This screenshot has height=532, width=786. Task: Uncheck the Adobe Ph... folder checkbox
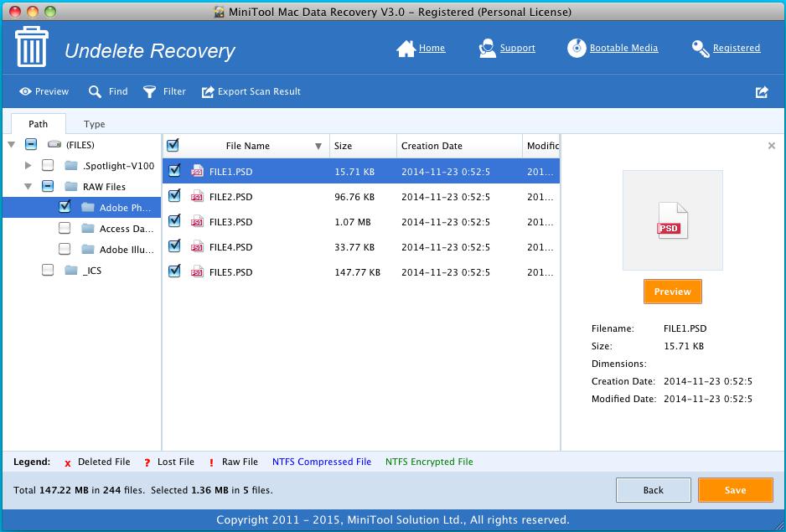(65, 206)
